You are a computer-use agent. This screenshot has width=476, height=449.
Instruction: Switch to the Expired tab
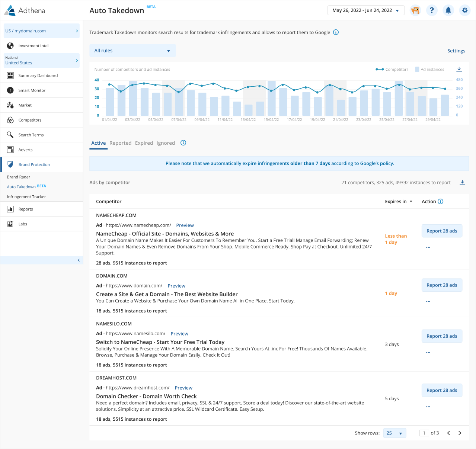click(144, 143)
